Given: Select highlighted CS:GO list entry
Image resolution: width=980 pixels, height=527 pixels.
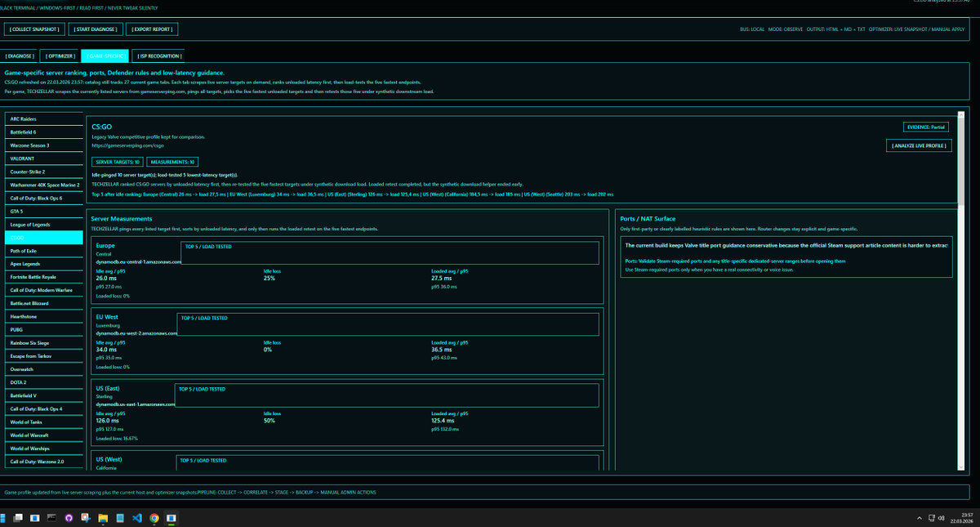Looking at the screenshot, I should pos(44,237).
